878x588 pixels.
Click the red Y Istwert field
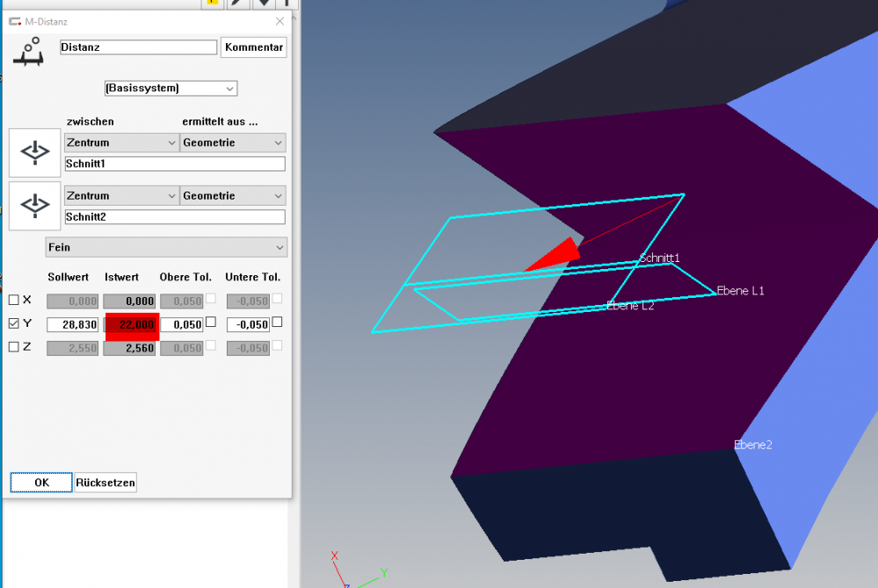(x=131, y=324)
